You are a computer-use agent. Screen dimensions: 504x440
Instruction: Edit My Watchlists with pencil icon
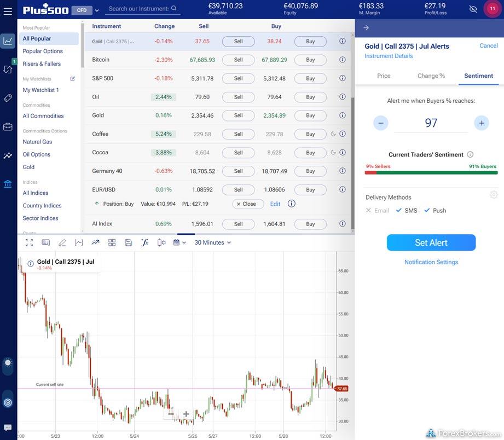[73, 79]
